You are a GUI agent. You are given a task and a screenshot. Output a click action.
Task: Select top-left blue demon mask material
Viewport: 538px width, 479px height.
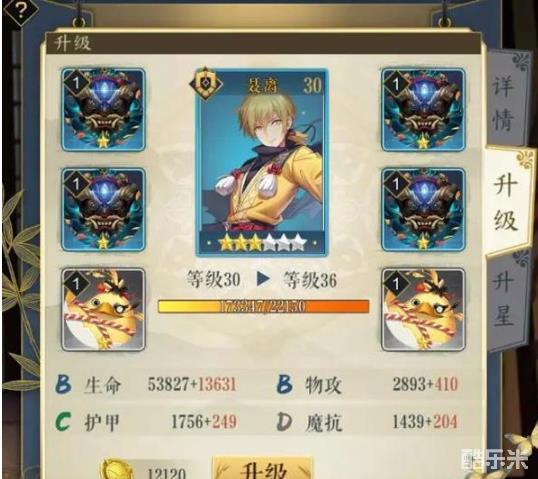pos(103,109)
